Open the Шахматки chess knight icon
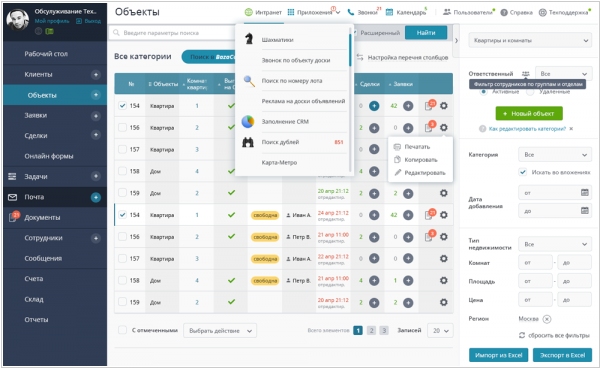 [249, 39]
